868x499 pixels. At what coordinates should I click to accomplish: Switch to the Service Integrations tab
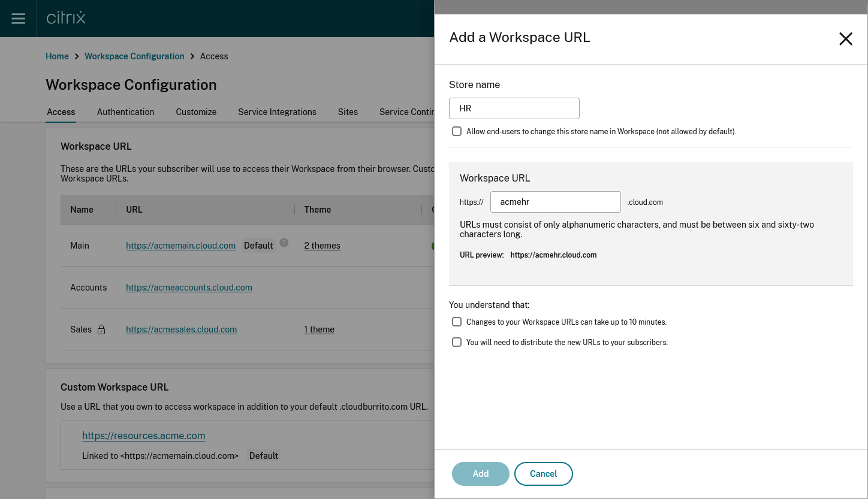[x=277, y=112]
